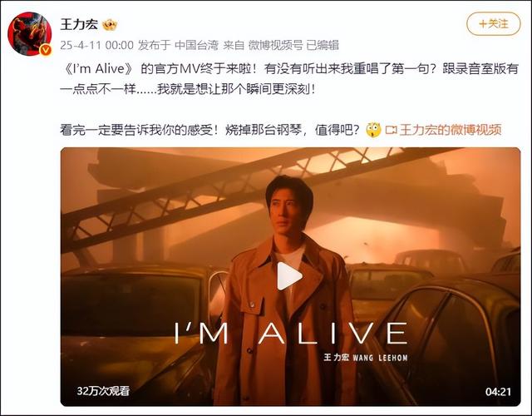Click the orange verified badge on avatar

click(x=45, y=50)
